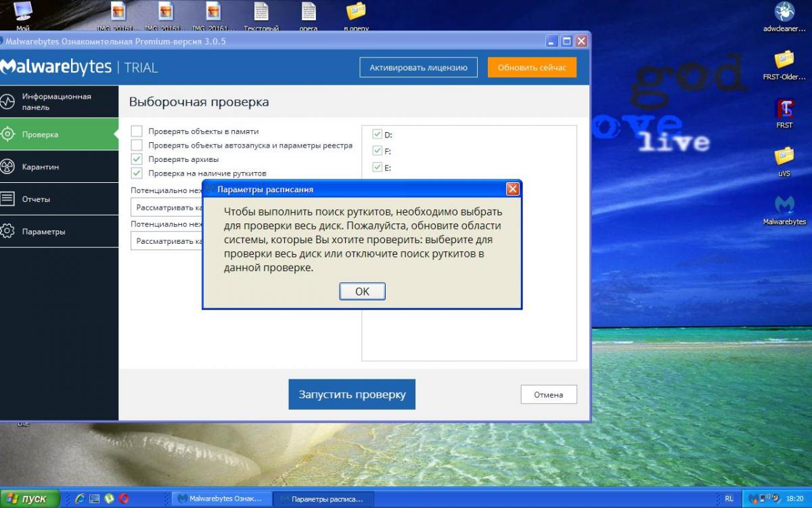The image size is (812, 508).
Task: Open the Карантин quarantine section
Action: click(59, 167)
